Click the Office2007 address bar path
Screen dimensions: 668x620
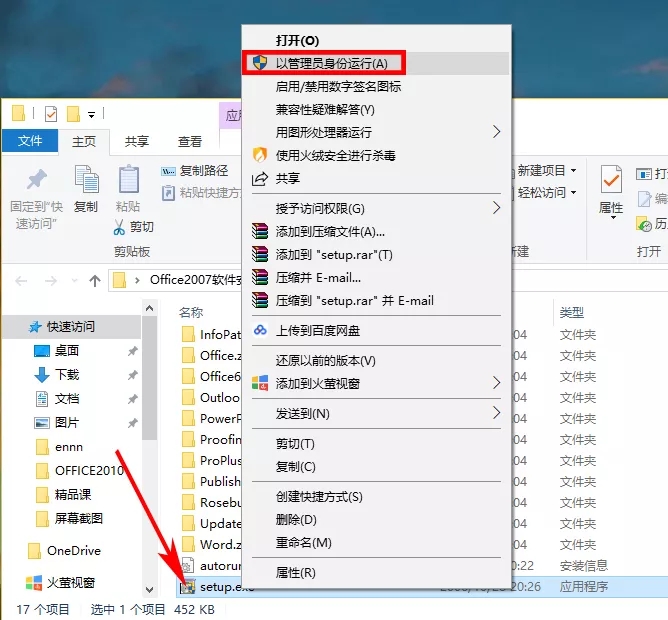click(x=196, y=280)
